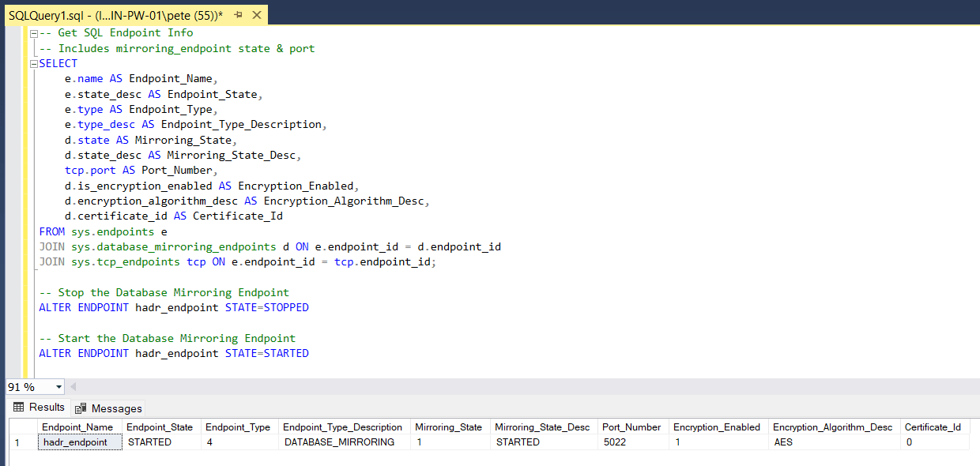This screenshot has width=980, height=466.
Task: Click the Port_Number column header
Action: tap(632, 427)
